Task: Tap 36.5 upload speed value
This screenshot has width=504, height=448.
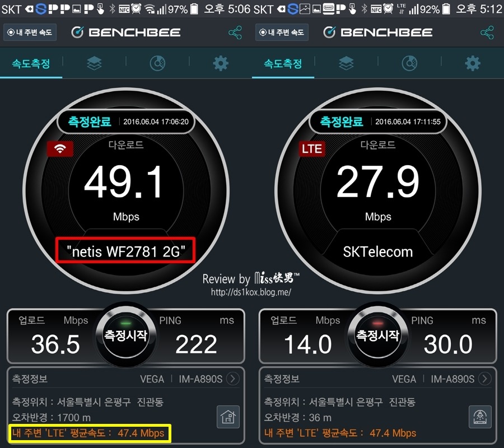Action: click(55, 344)
